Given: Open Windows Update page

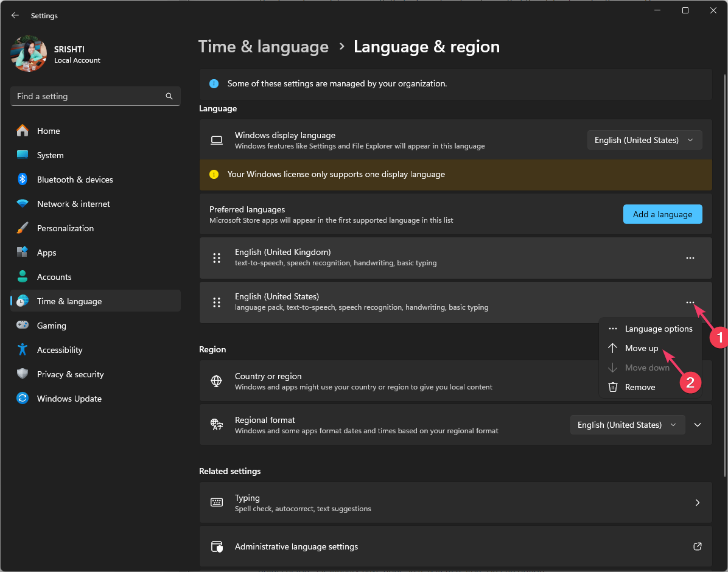Looking at the screenshot, I should [69, 399].
